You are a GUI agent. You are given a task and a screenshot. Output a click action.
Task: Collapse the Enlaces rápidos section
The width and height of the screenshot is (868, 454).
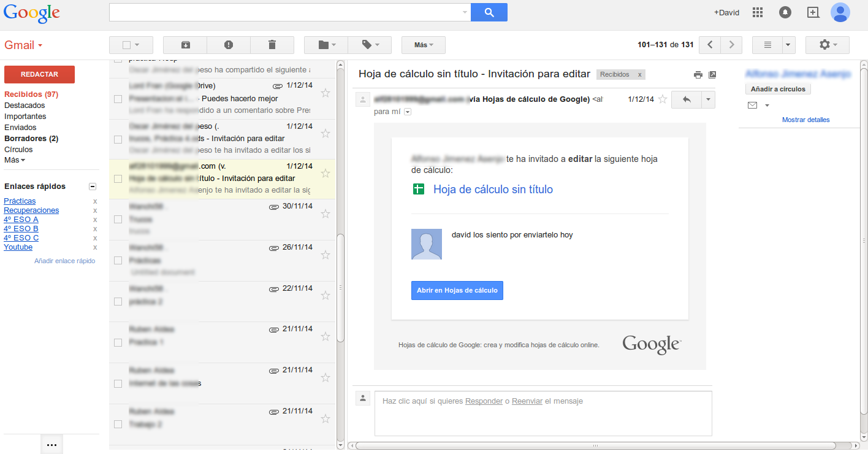coord(93,187)
